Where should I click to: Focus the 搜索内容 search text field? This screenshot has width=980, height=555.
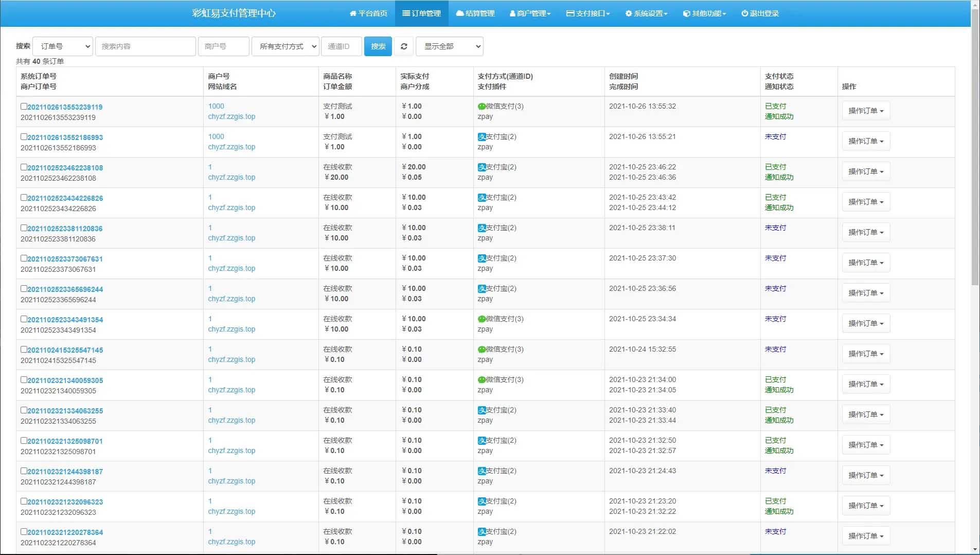(145, 46)
